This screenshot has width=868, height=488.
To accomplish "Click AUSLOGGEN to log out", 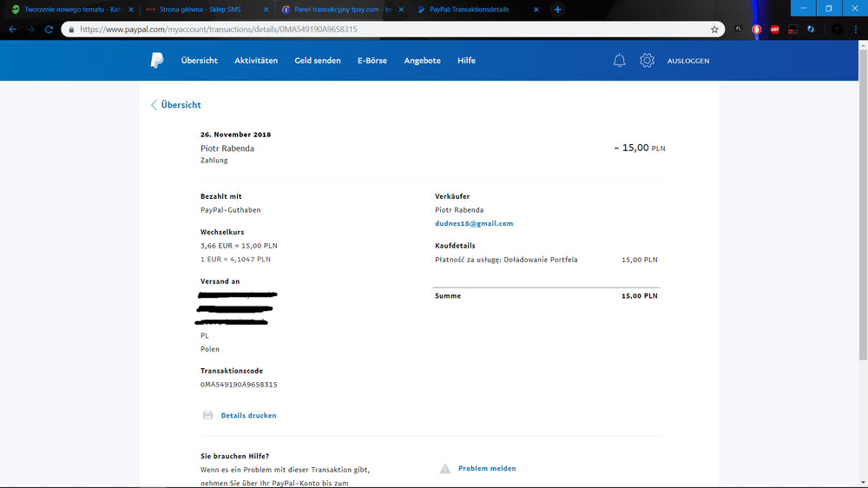I will 688,61.
